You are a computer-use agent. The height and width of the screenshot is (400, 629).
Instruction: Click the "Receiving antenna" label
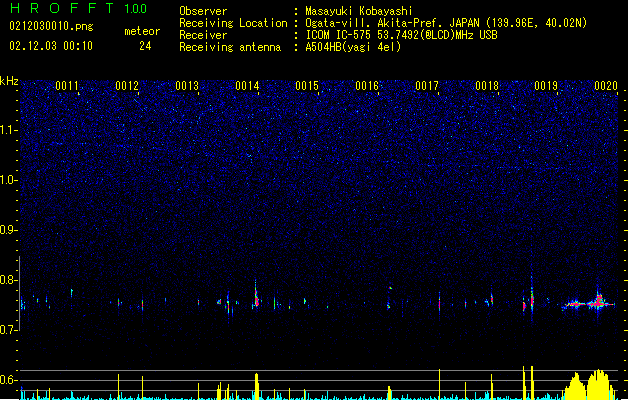pyautogui.click(x=230, y=47)
